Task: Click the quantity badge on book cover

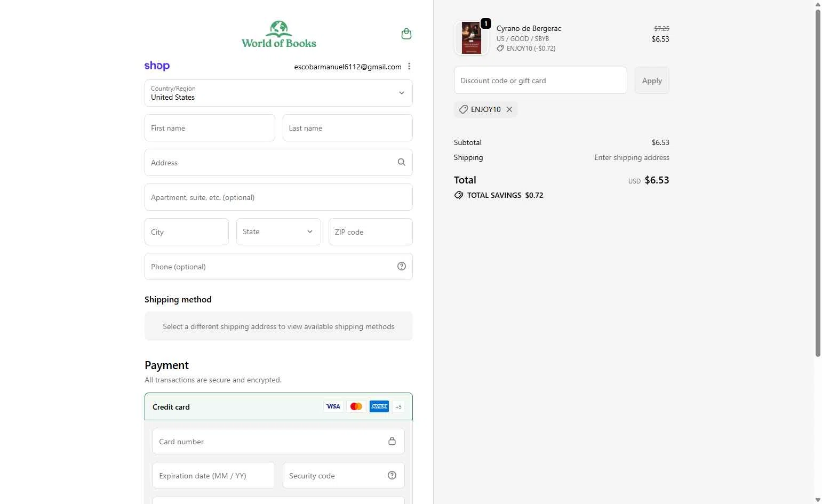Action: coord(486,23)
